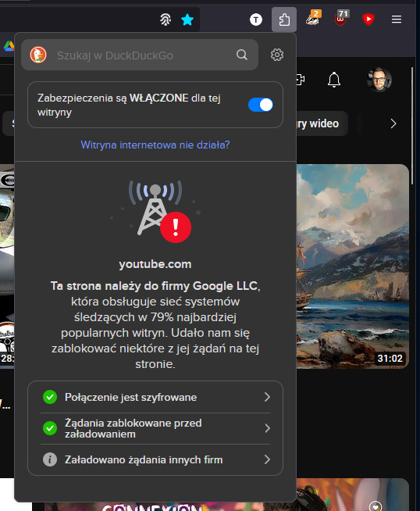This screenshot has height=511, width=420.
Task: Open the red shield play extension icon
Action: tap(368, 20)
